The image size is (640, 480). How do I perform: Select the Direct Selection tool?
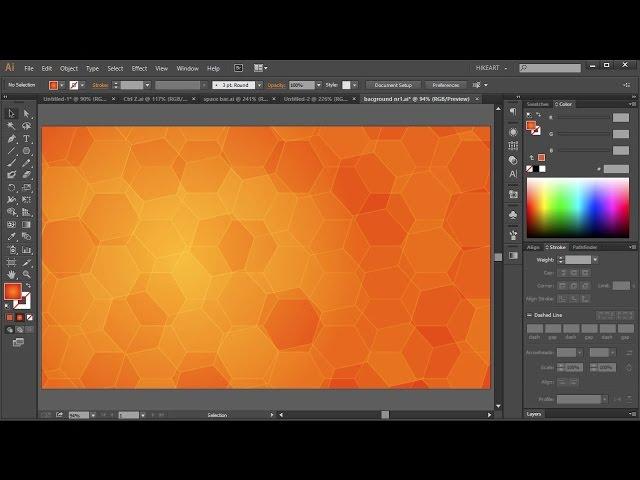(x=27, y=113)
